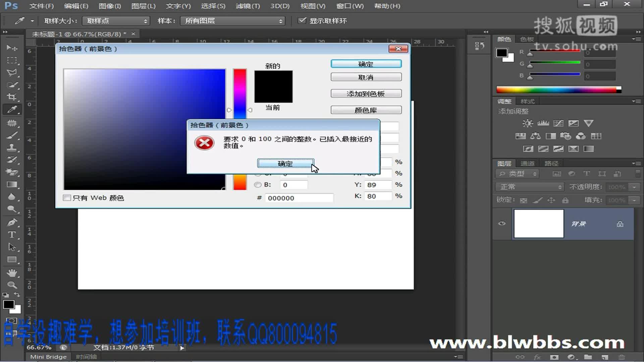The image size is (644, 362).
Task: Enable the Only Web Colors checkbox
Action: [x=67, y=198]
